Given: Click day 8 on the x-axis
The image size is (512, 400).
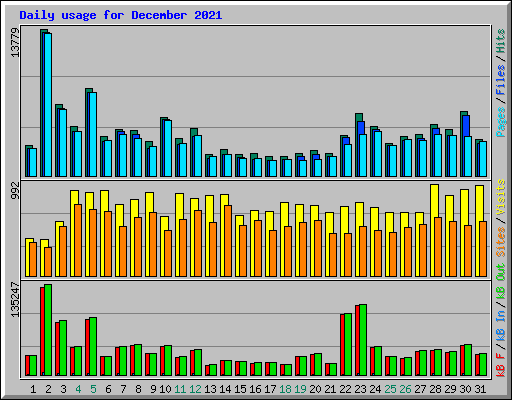Looking at the screenshot, I should click(x=138, y=389).
